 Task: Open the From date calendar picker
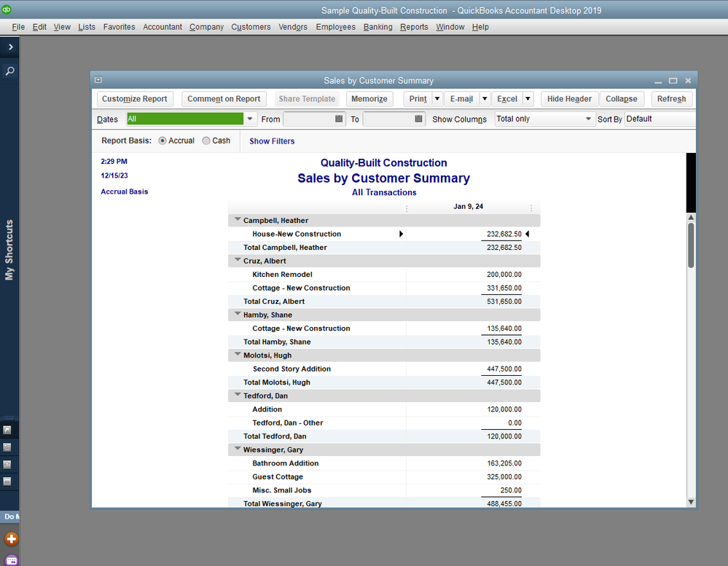(x=339, y=119)
